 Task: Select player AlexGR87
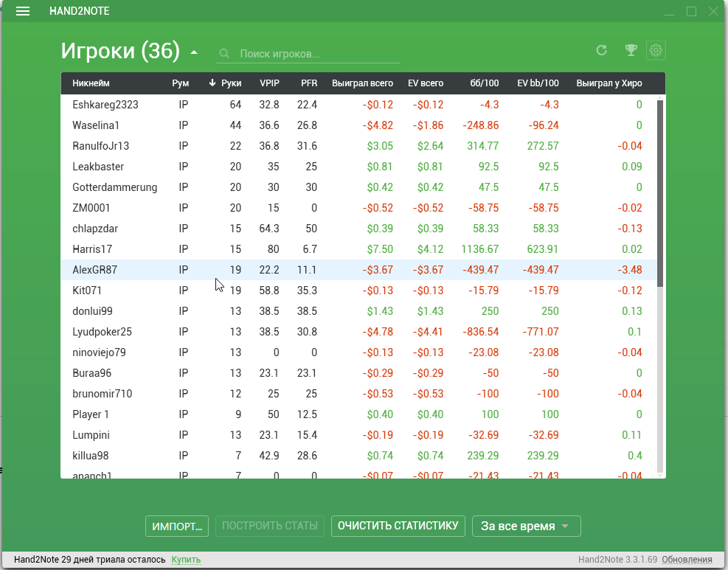tap(358, 270)
